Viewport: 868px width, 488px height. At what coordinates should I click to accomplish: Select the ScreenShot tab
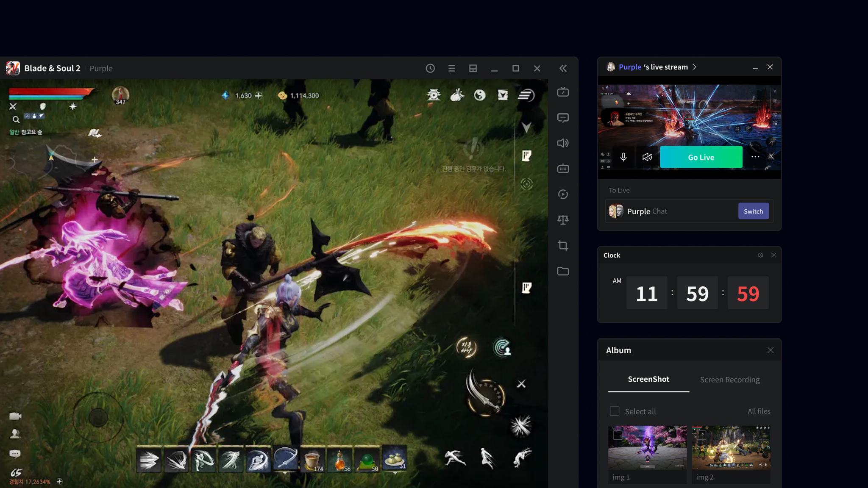pos(648,379)
